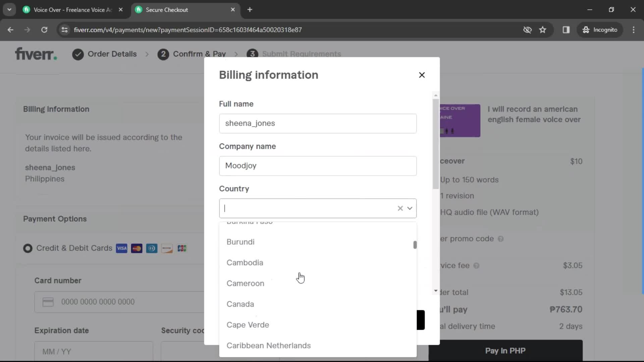This screenshot has height=362, width=644.
Task: Click the Incognito indicator
Action: tap(600, 30)
